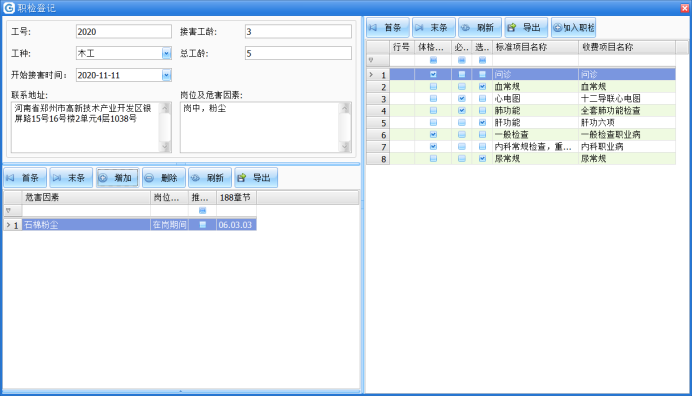The width and height of the screenshot is (693, 396).
Task: Toggle the 选 checkbox for 血常规 row
Action: click(x=482, y=87)
